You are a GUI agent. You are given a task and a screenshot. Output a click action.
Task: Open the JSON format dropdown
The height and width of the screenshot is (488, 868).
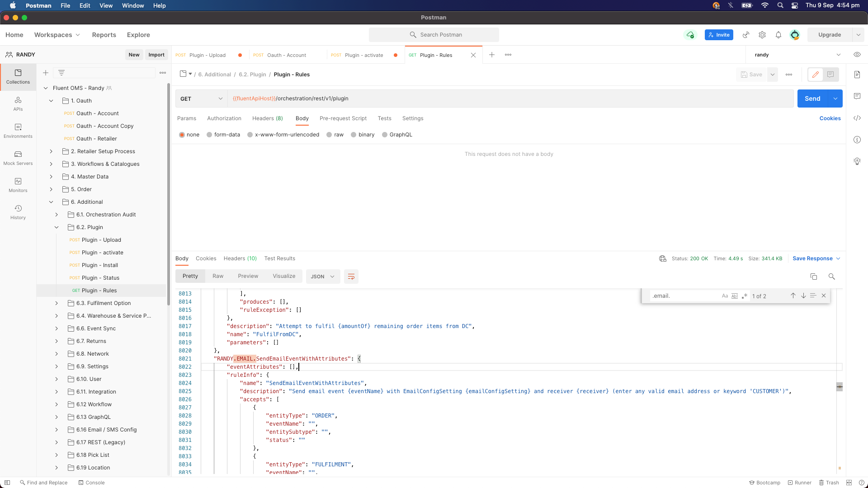322,277
